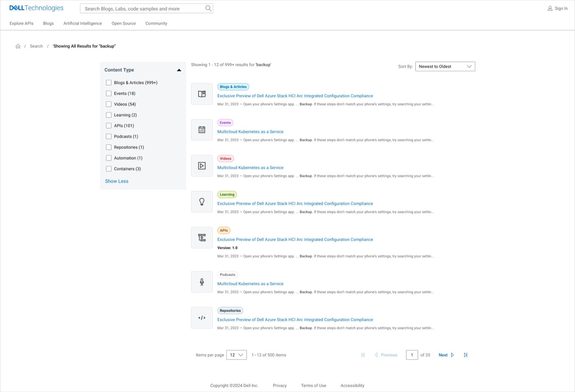Open the Privacy footer link

(x=280, y=386)
